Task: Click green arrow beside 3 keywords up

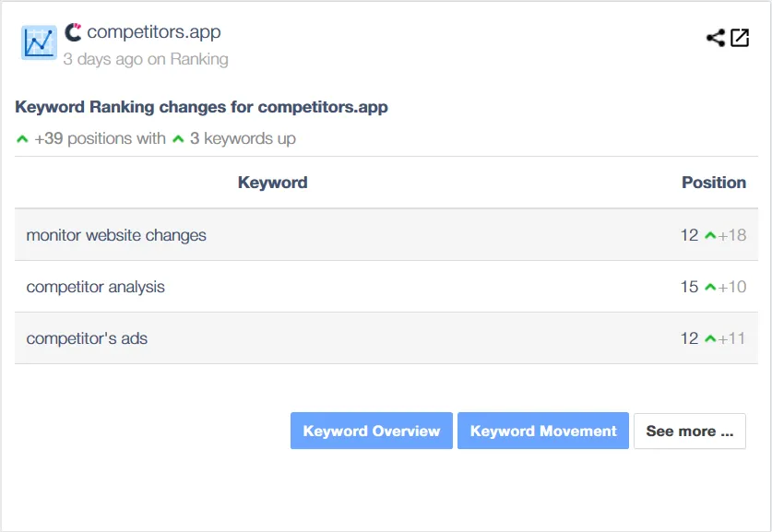Action: [x=178, y=139]
